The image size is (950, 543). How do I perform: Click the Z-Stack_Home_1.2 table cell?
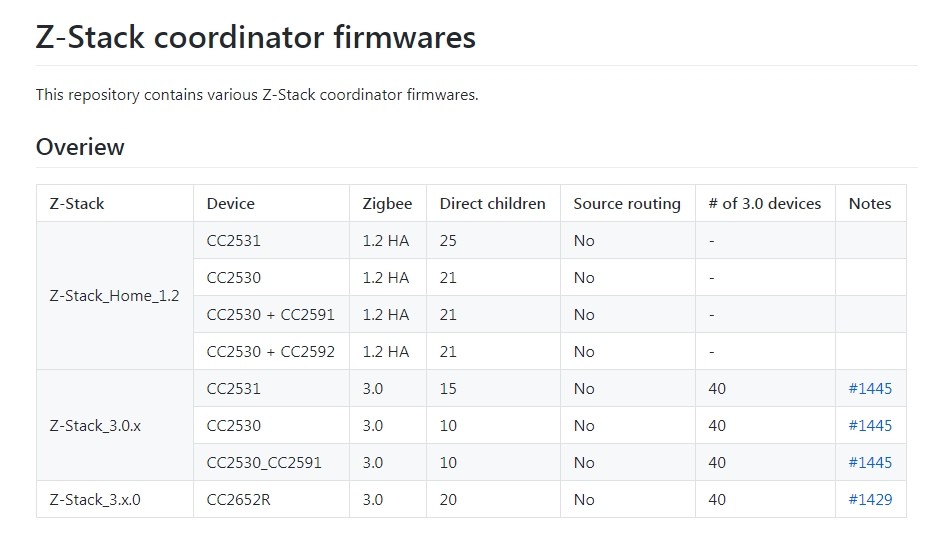point(114,295)
